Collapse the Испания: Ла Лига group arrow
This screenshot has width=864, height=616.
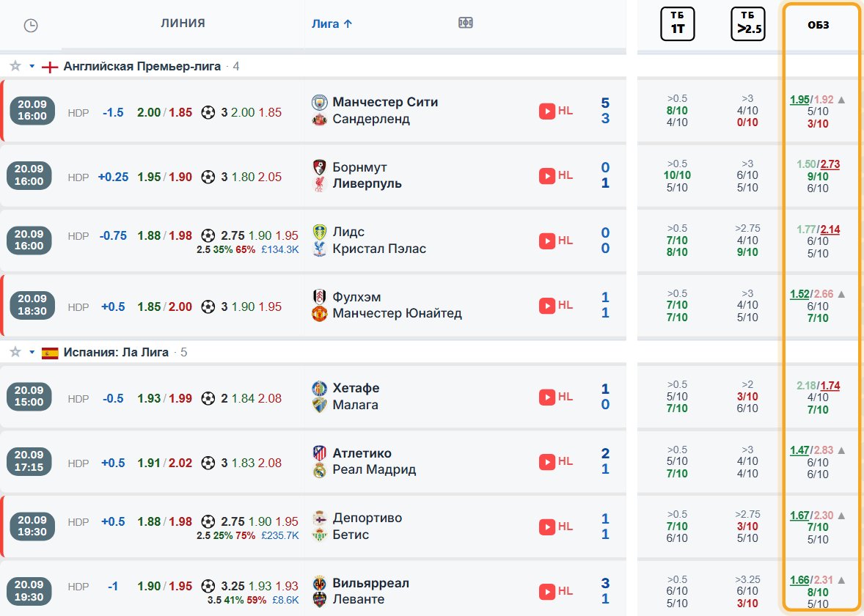[32, 353]
